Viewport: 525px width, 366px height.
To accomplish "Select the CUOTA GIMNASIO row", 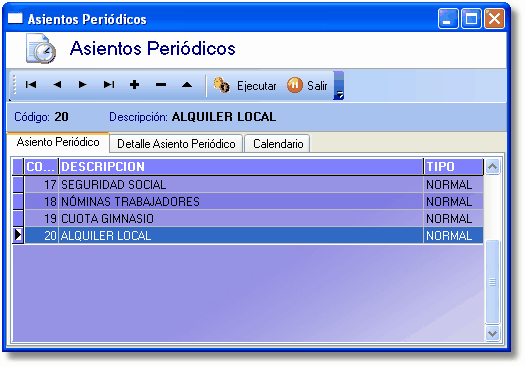I will 248,219.
